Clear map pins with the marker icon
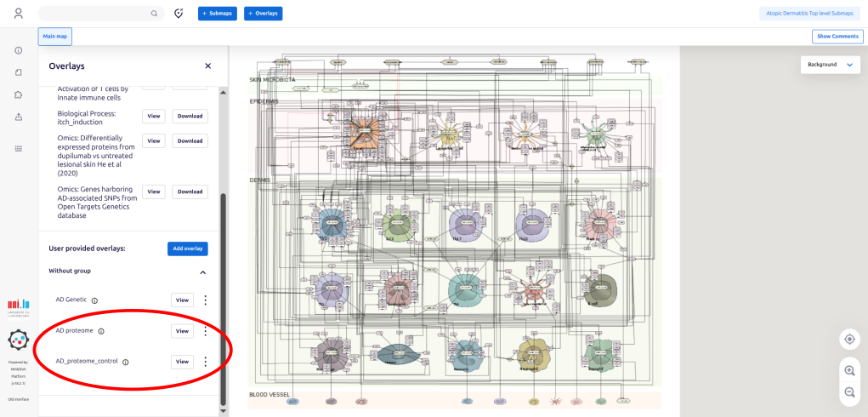This screenshot has width=868, height=417. coord(179,14)
